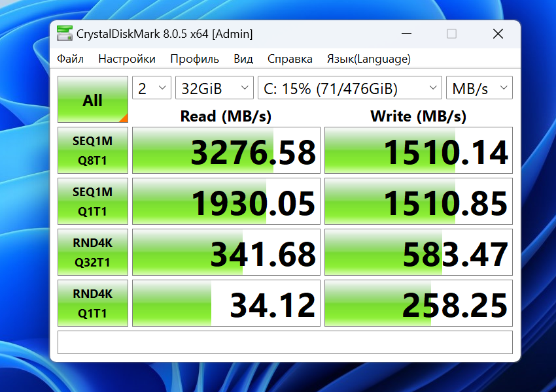The image size is (556, 392).
Task: Open the Вид menu
Action: [x=243, y=59]
